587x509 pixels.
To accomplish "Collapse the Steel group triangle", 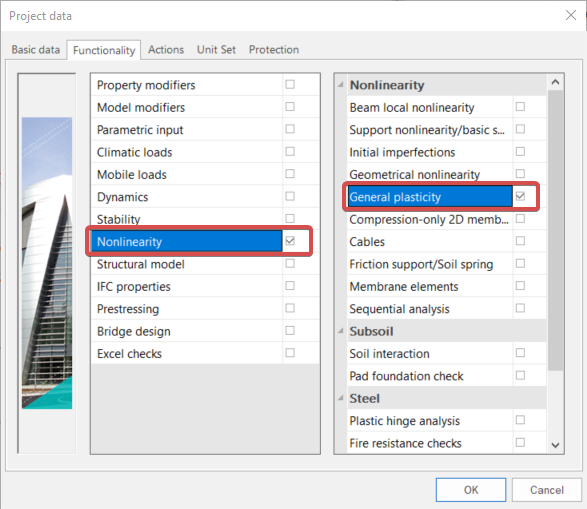I will point(341,398).
